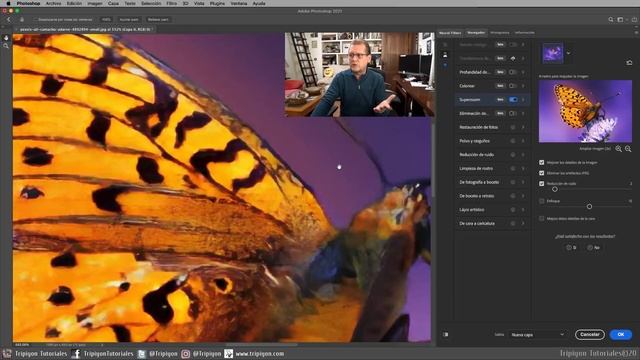Open the layer thumbnail dropdown arrow
The image size is (640, 360).
(568, 53)
